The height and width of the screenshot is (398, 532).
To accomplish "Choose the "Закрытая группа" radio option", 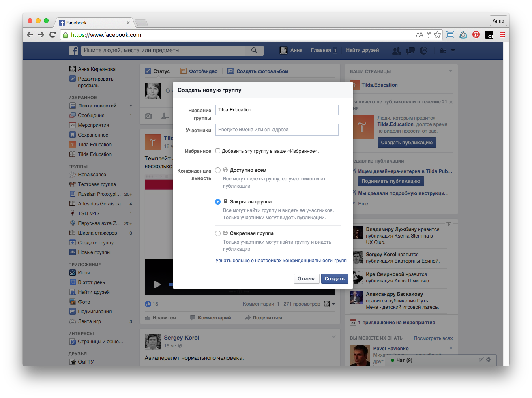I will point(218,202).
